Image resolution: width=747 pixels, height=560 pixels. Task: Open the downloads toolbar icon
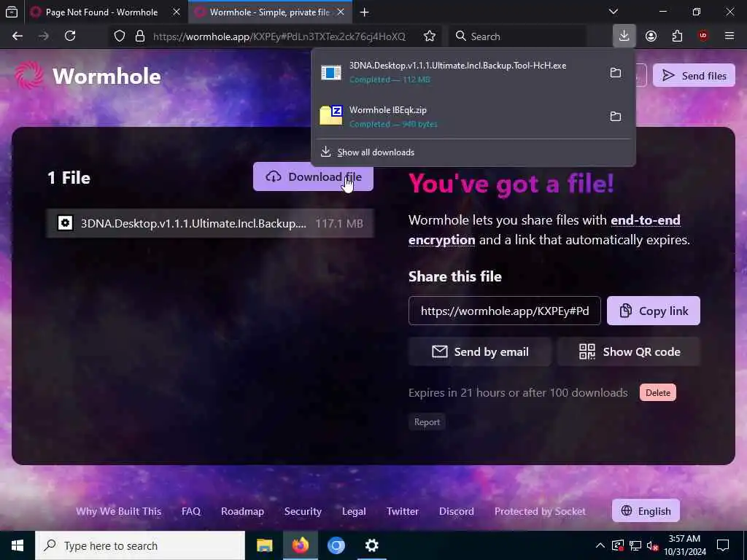tap(624, 36)
